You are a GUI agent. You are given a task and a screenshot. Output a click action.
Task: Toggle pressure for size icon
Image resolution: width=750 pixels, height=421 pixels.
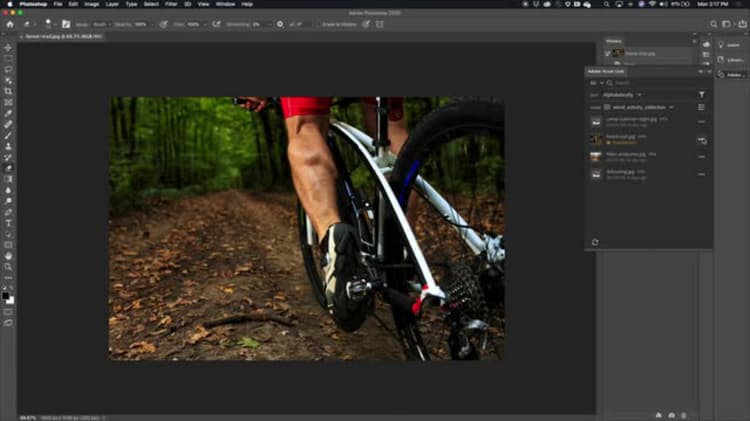point(366,24)
